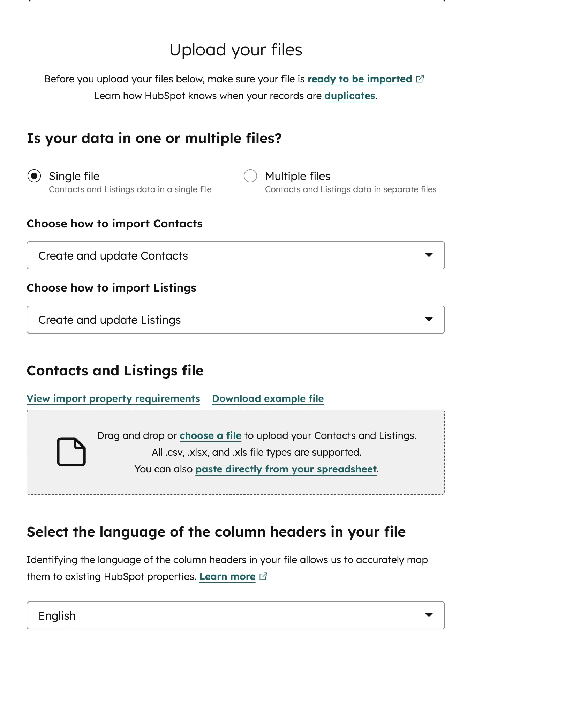Open the 'English' language dropdown

(235, 615)
